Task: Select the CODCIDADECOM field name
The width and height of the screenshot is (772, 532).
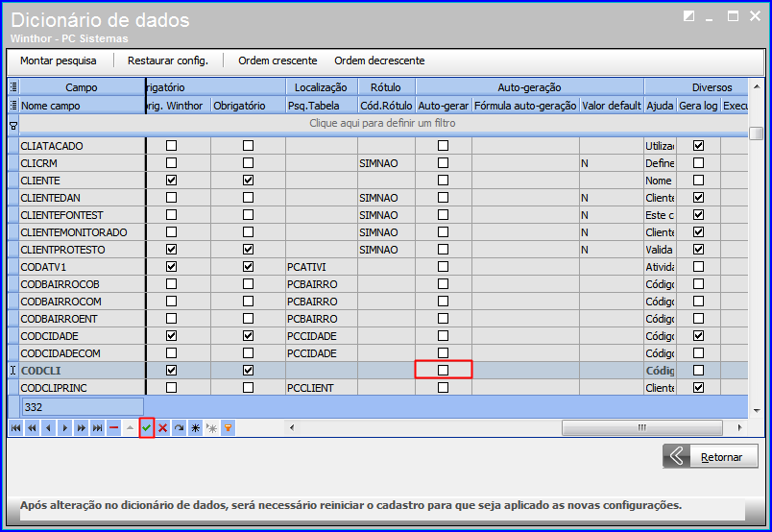Action: click(x=60, y=353)
